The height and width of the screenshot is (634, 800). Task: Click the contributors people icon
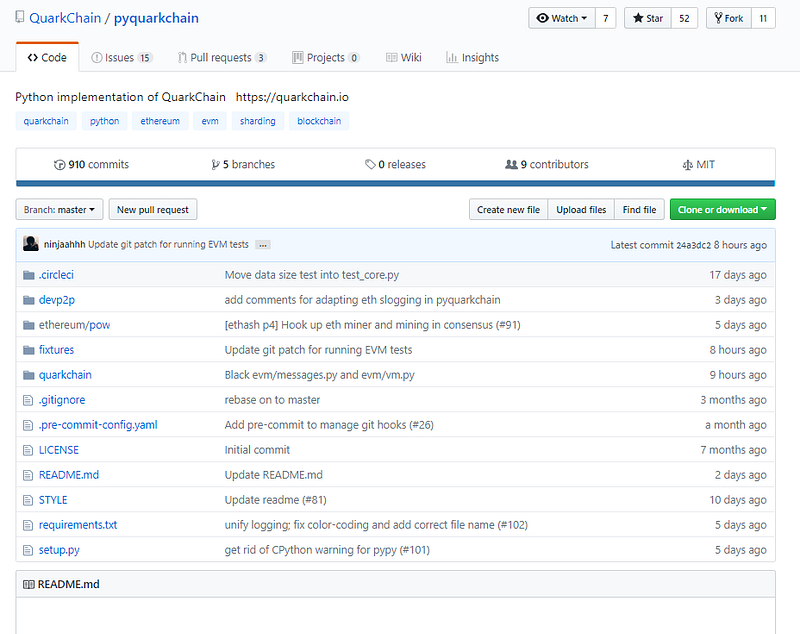511,165
